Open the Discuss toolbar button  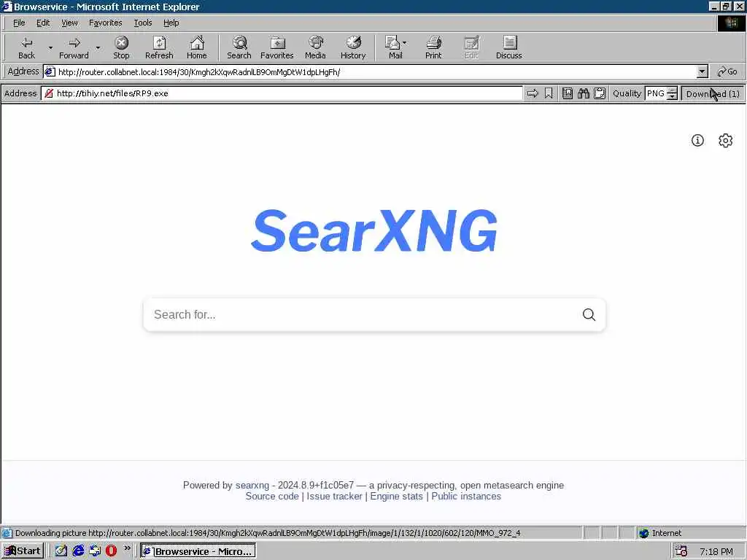click(x=508, y=47)
